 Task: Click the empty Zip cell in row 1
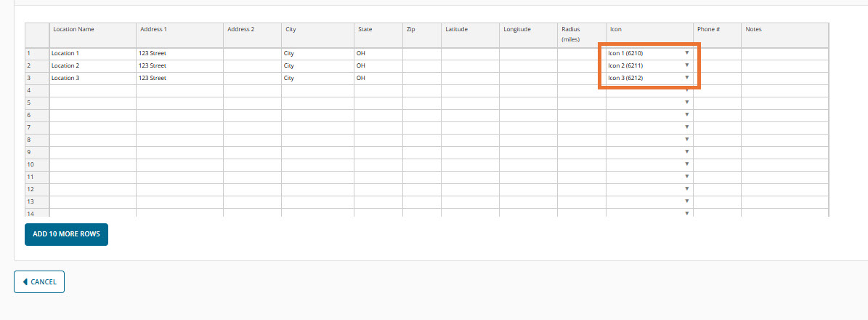421,54
